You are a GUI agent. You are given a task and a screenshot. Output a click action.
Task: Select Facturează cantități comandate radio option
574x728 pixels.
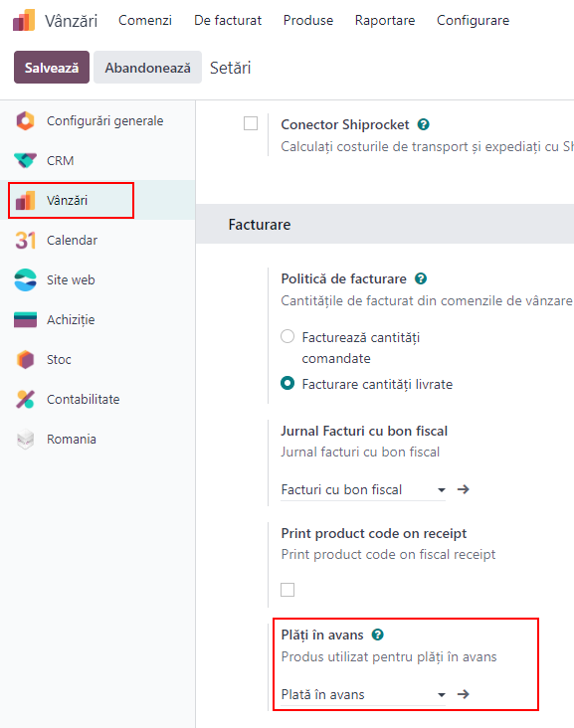point(287,336)
